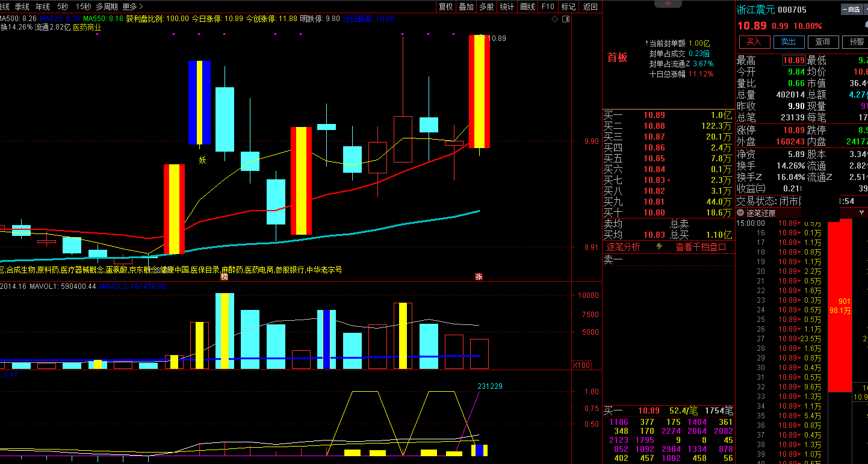Click the red 10.89 limit-up candle
Screen dimensions: 868x464
click(x=479, y=91)
